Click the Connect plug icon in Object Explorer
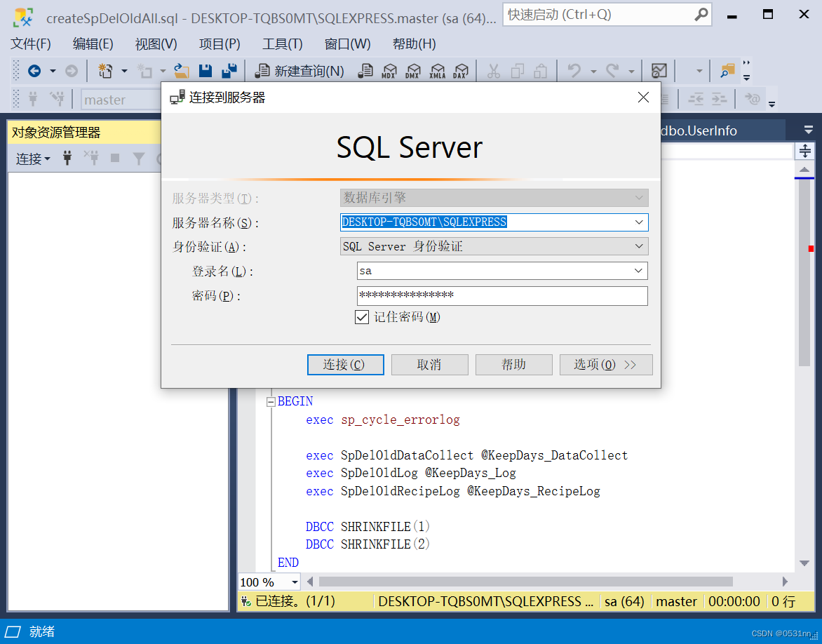Screen dimensions: 822x644 click(67, 158)
